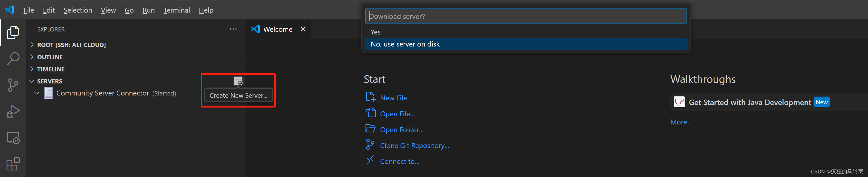This screenshot has height=177, width=868.
Task: Click the Open Folder link
Action: click(402, 130)
